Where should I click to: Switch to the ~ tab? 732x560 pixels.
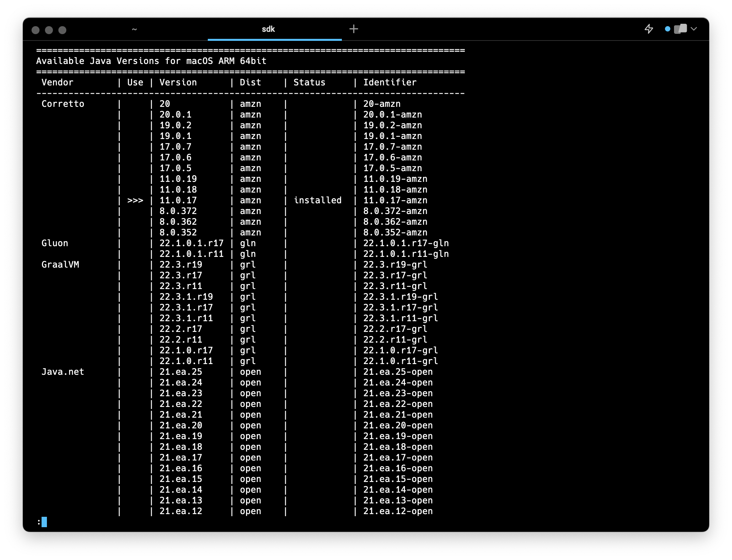point(134,29)
